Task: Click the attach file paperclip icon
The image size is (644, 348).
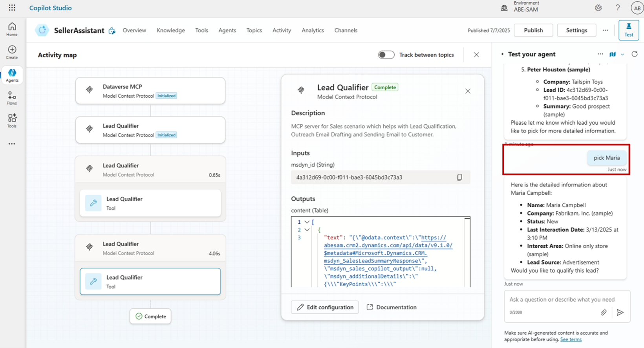Action: point(604,313)
